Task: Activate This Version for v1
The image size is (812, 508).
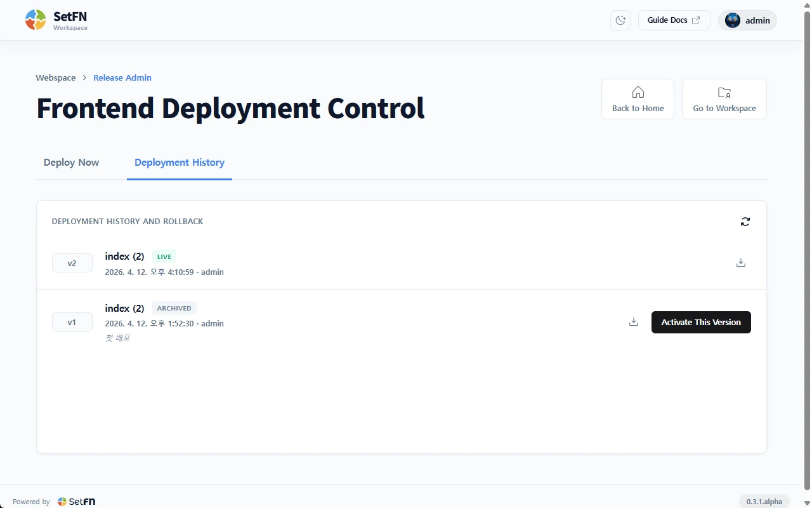Action: [701, 322]
